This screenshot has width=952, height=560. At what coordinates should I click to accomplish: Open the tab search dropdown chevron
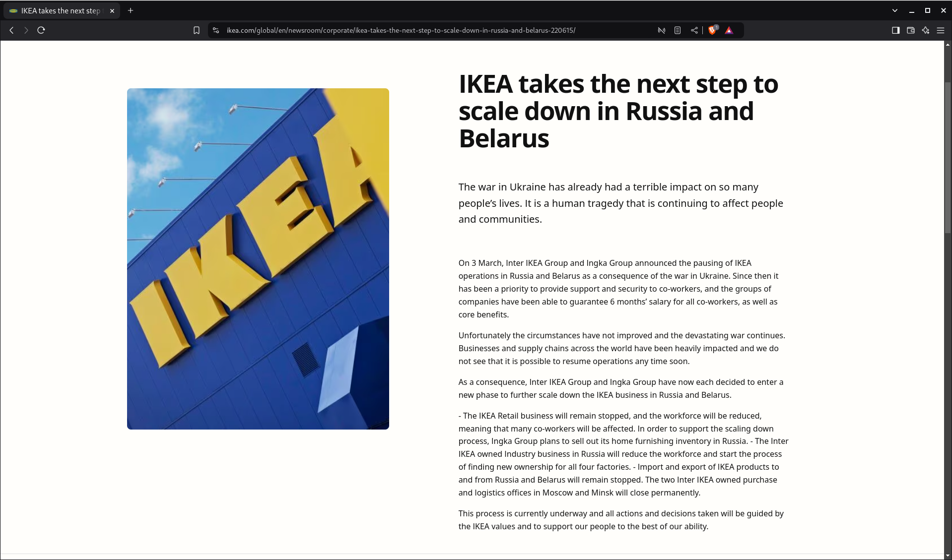[895, 10]
